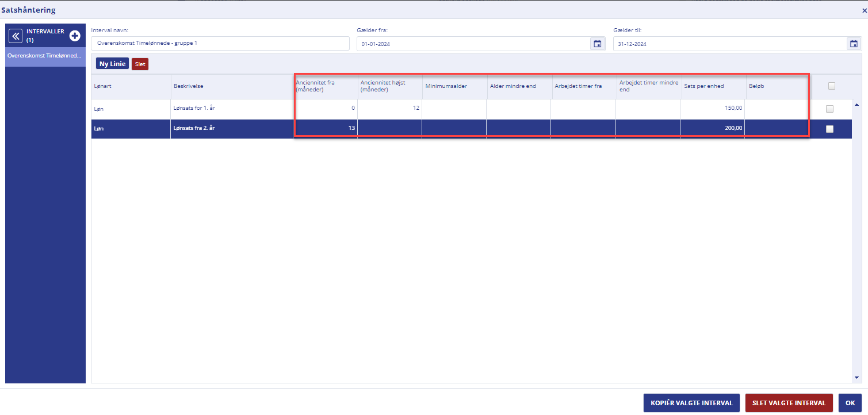Select Løn cell in Lønsats fra 2. år row
Image resolution: width=868 pixels, height=415 pixels.
(131, 129)
